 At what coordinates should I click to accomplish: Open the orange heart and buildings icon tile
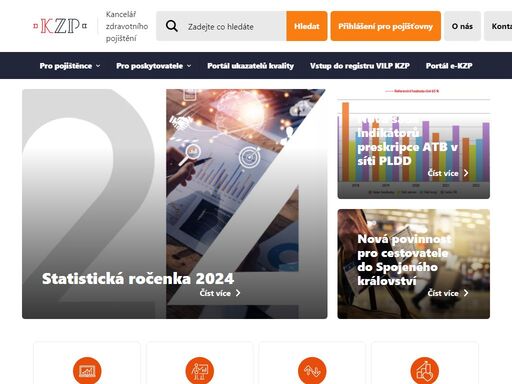coord(425,370)
